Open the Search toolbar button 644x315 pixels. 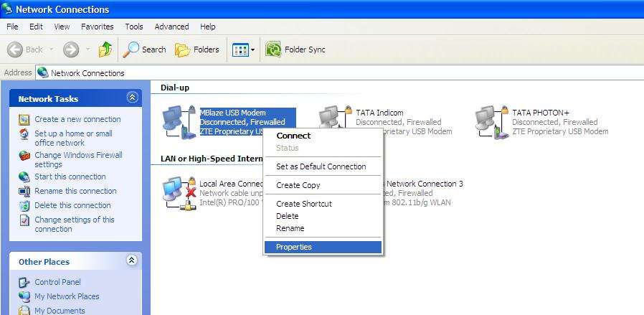144,50
